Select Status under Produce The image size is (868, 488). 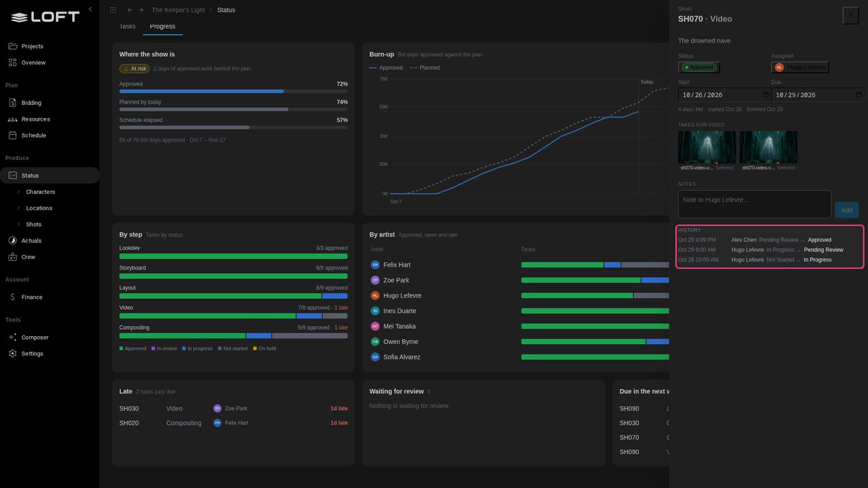tap(50, 176)
